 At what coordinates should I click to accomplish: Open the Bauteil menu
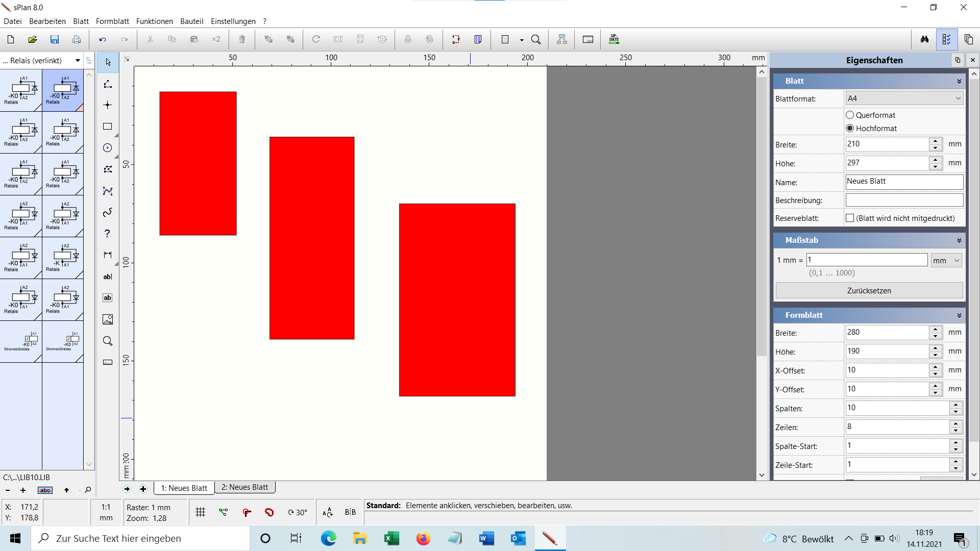pos(192,21)
